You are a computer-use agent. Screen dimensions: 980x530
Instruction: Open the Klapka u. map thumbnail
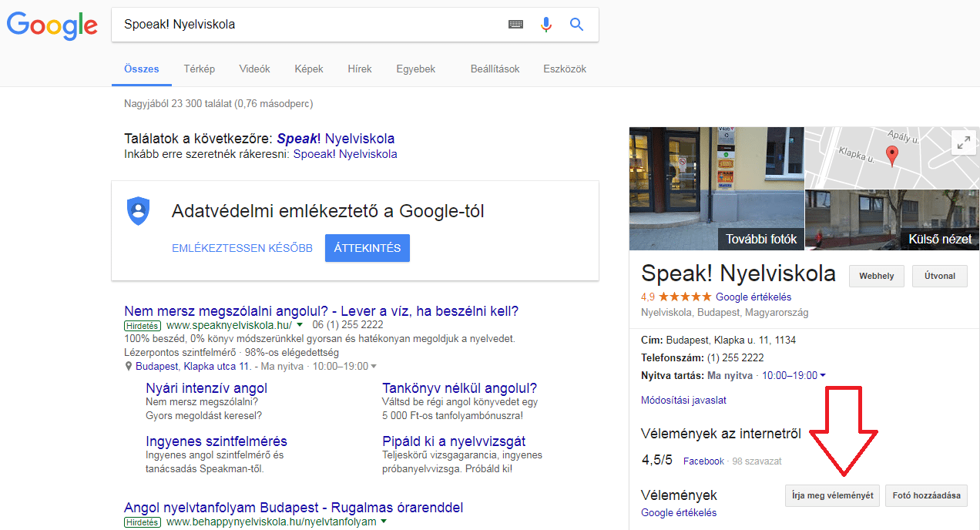892,157
